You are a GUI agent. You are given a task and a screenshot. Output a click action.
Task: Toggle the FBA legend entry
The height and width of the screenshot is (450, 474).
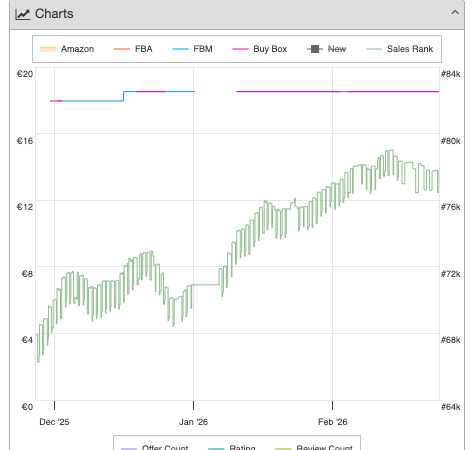tap(133, 49)
